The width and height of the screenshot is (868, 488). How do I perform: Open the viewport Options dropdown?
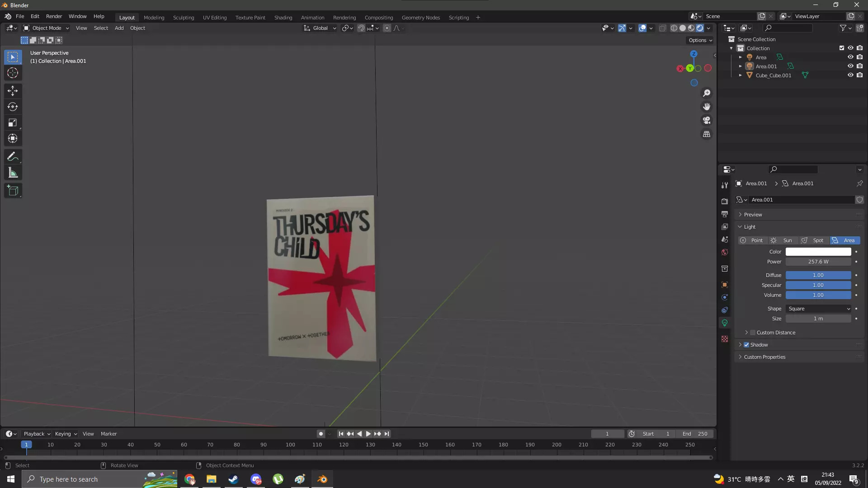pos(700,40)
